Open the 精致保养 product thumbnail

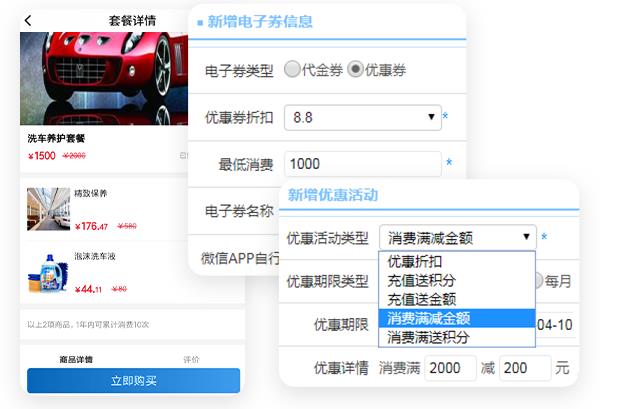pyautogui.click(x=48, y=209)
